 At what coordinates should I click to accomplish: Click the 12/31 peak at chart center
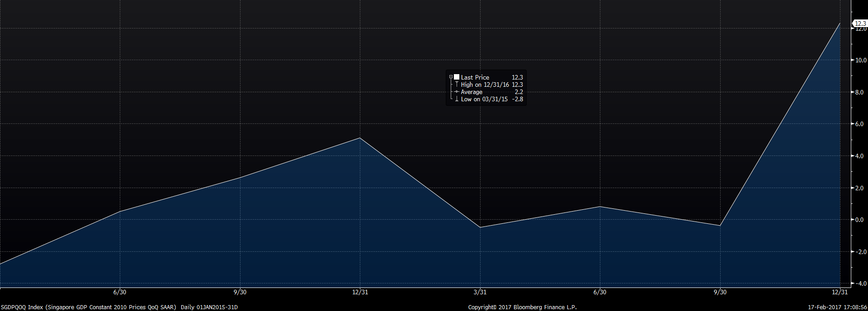point(360,138)
